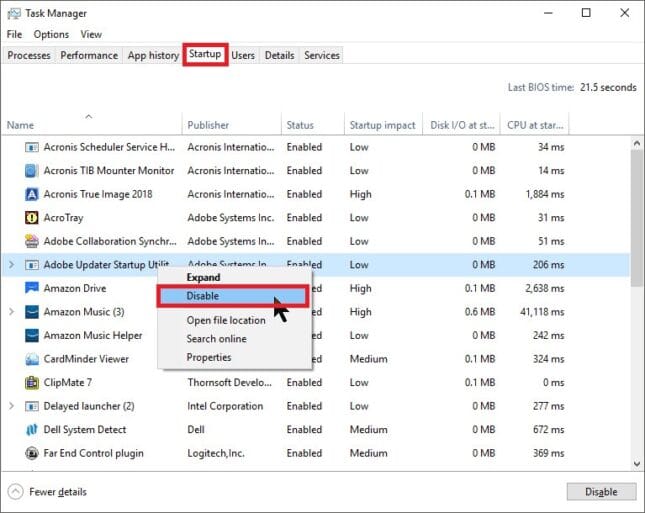Open the Options menu
This screenshot has width=645, height=513.
pos(51,34)
